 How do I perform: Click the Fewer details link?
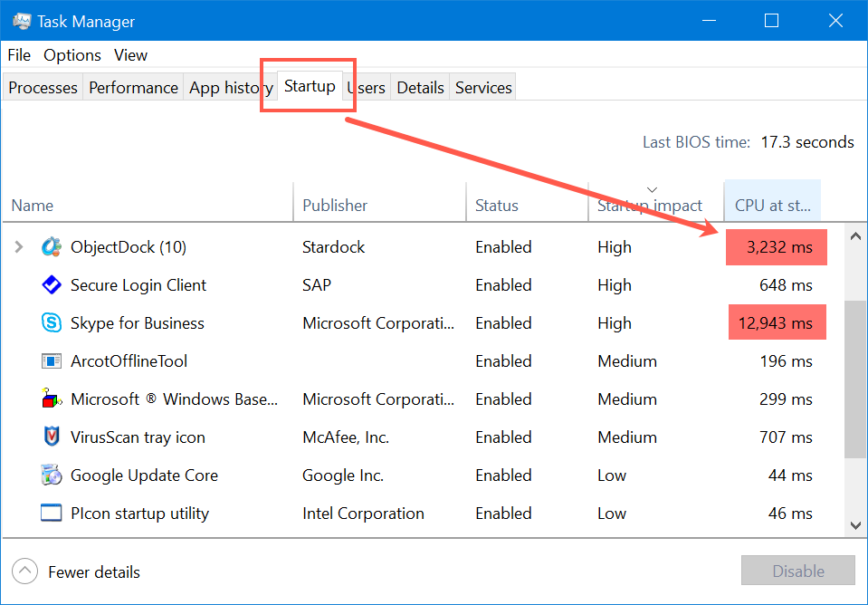click(x=94, y=572)
